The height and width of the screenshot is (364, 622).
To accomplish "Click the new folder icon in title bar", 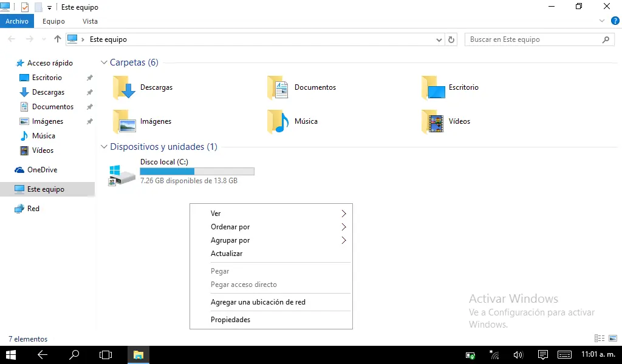I will click(x=38, y=7).
